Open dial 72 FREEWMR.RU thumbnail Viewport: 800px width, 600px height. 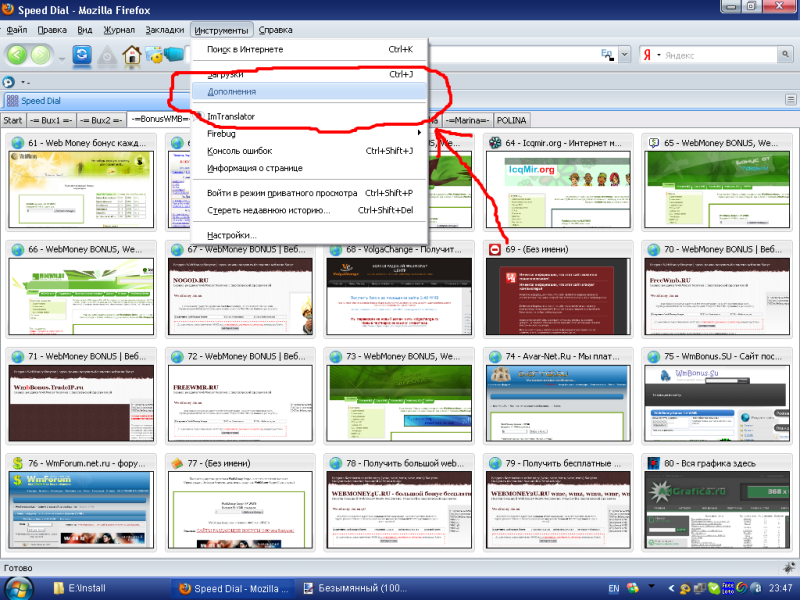(x=240, y=403)
